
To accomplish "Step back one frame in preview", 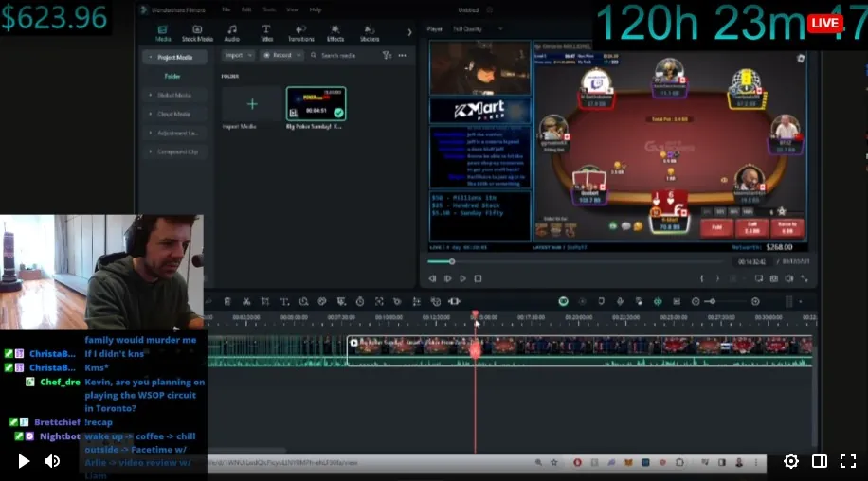I will pos(432,278).
